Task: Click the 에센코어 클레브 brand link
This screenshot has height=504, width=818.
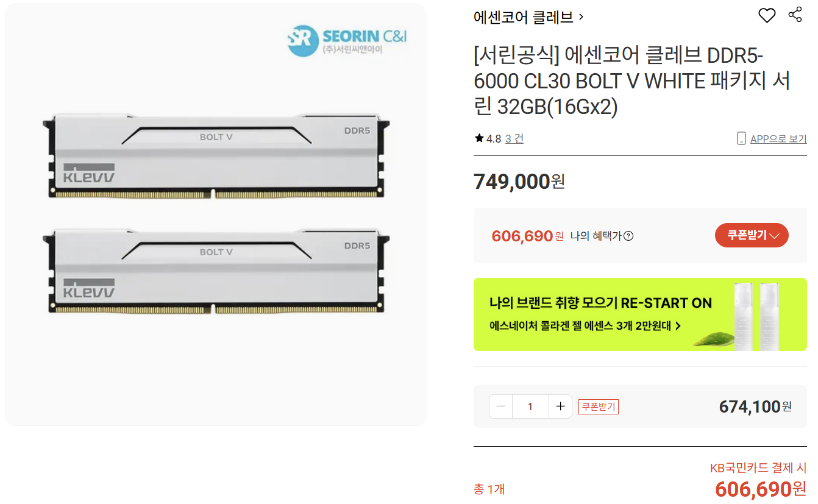Action: pos(524,17)
